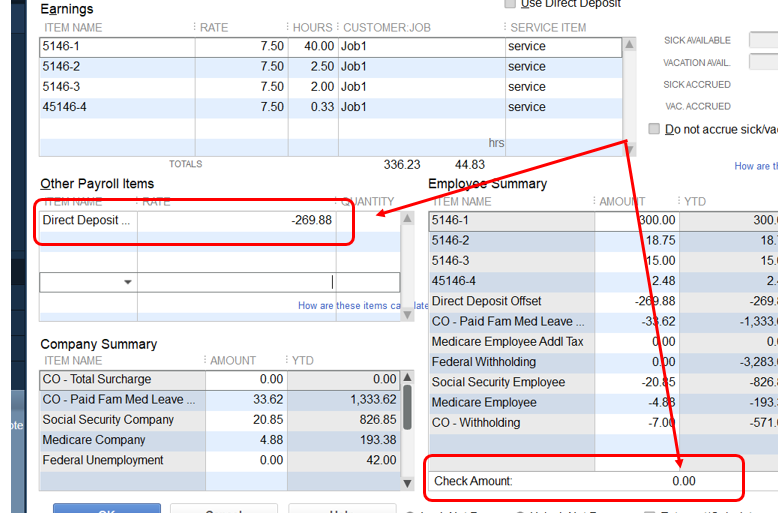
Task: Click the HOURS column header
Action: pos(312,28)
